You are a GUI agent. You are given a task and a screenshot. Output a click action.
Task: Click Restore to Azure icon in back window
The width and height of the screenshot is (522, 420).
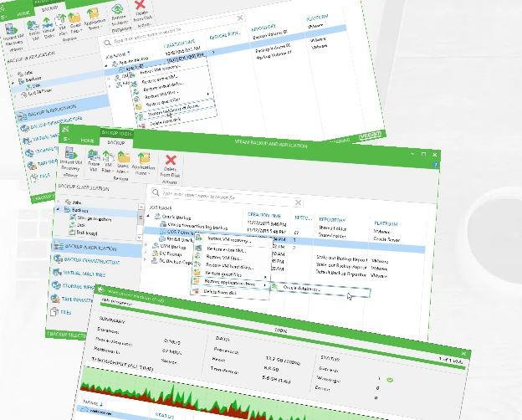(x=117, y=10)
